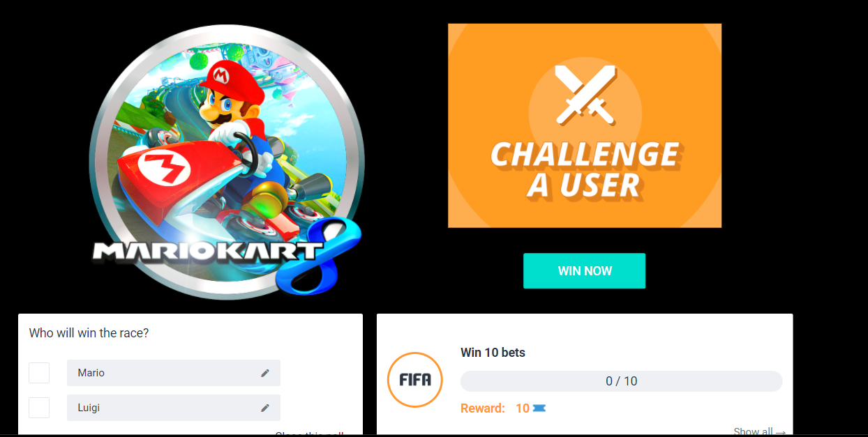Select the Luigi poll option field
This screenshot has width=868, height=437.
[x=174, y=408]
